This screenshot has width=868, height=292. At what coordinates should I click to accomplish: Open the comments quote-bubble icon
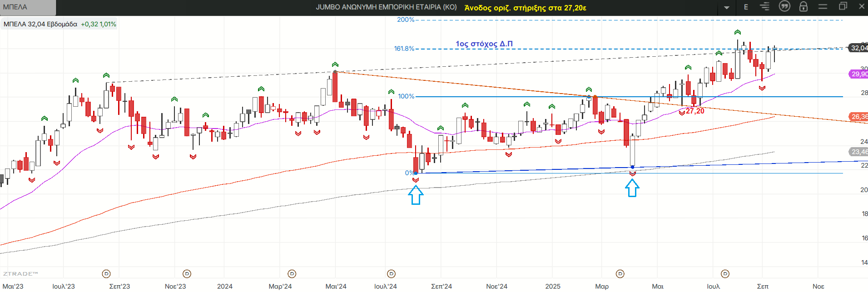tap(784, 6)
